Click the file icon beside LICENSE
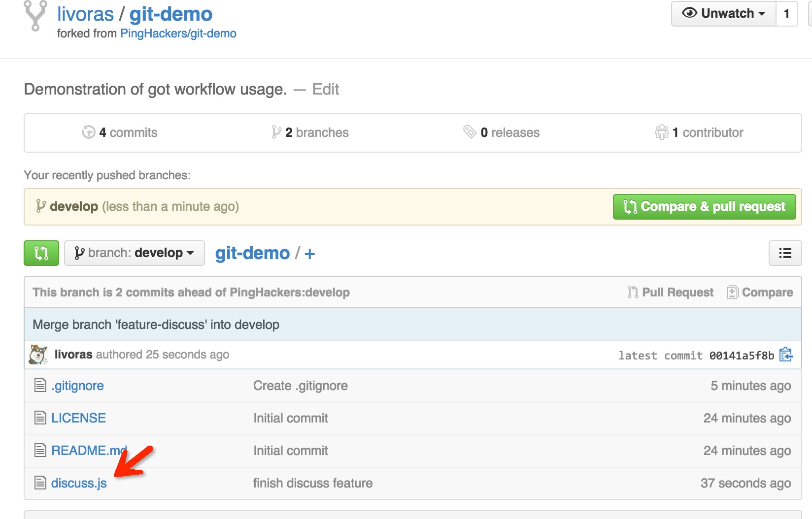This screenshot has height=519, width=812. (x=40, y=418)
